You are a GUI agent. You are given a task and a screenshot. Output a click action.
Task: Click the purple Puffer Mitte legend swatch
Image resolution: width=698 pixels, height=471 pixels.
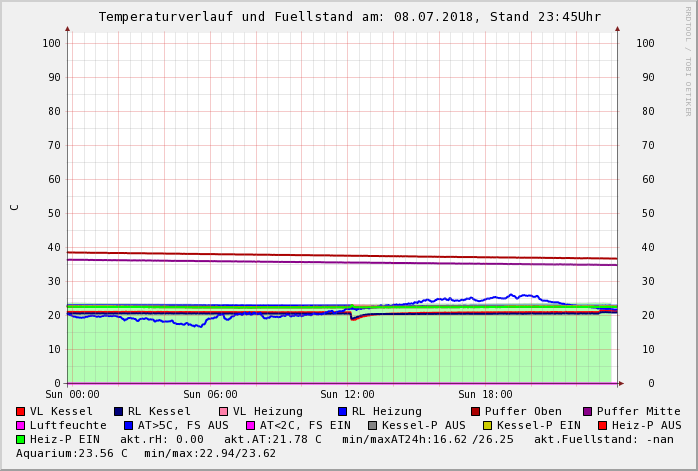point(588,411)
